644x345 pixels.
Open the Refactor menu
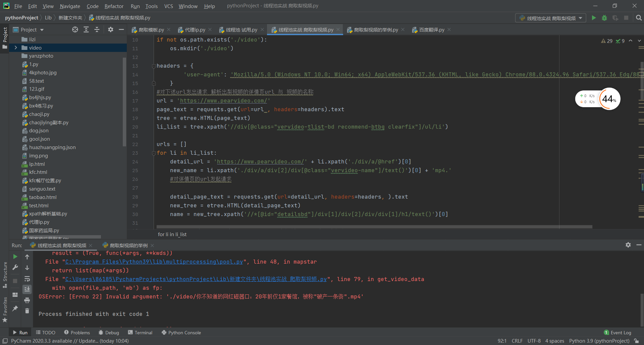(114, 6)
